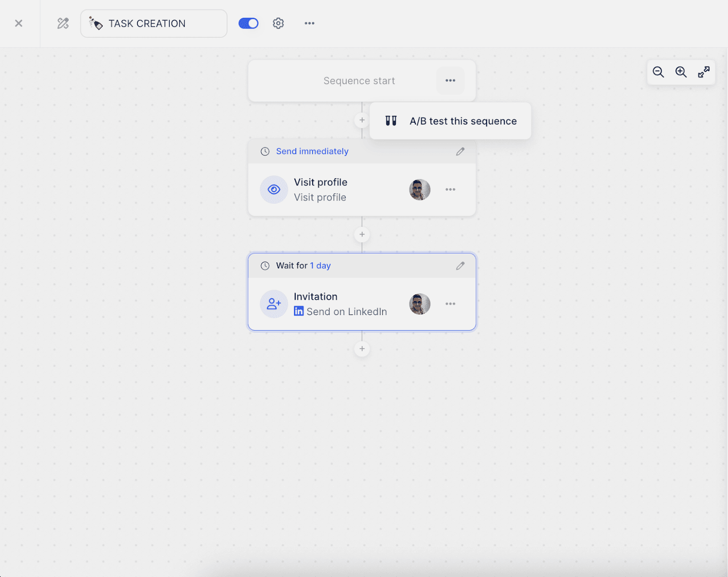728x577 pixels.
Task: Toggle the campaign active switch
Action: 248,23
